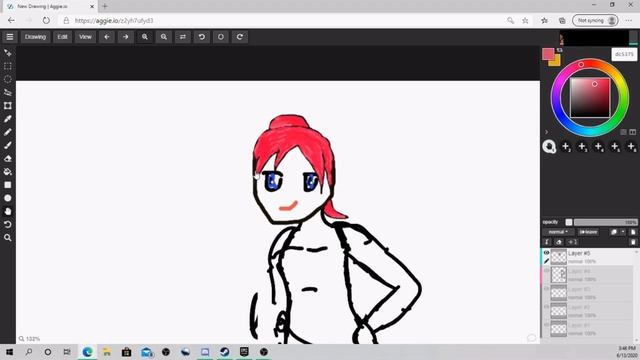Open Microsoft Edge from the taskbar
Screen dimensions: 640x360
pos(87,352)
